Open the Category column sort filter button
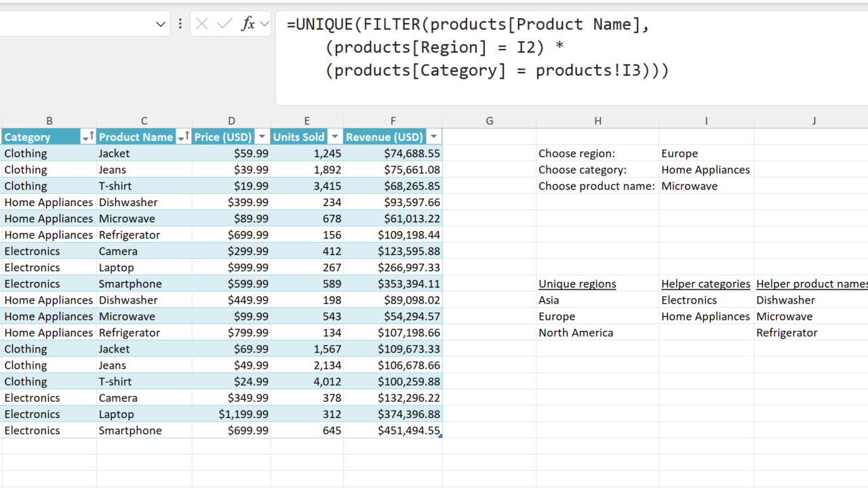This screenshot has height=488, width=868. click(87, 138)
